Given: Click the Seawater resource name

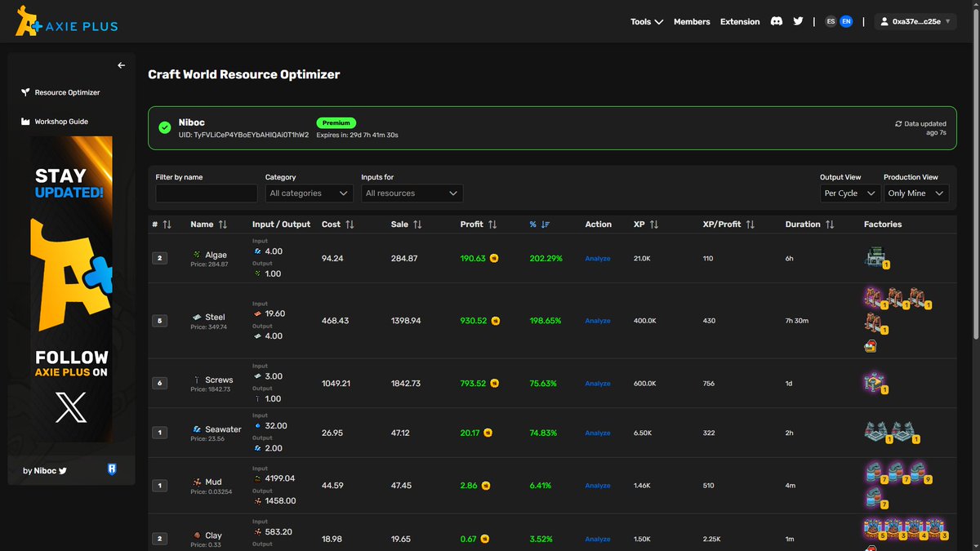Looking at the screenshot, I should point(223,429).
